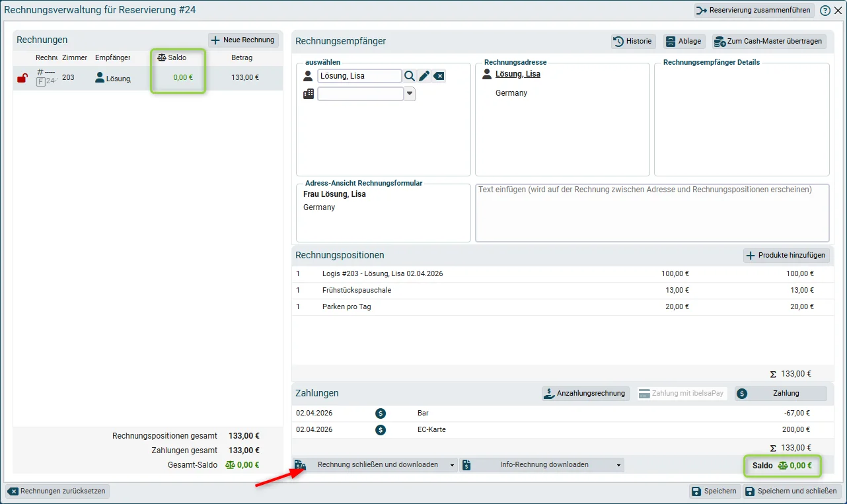Create a Neue Rechnung

[243, 40]
